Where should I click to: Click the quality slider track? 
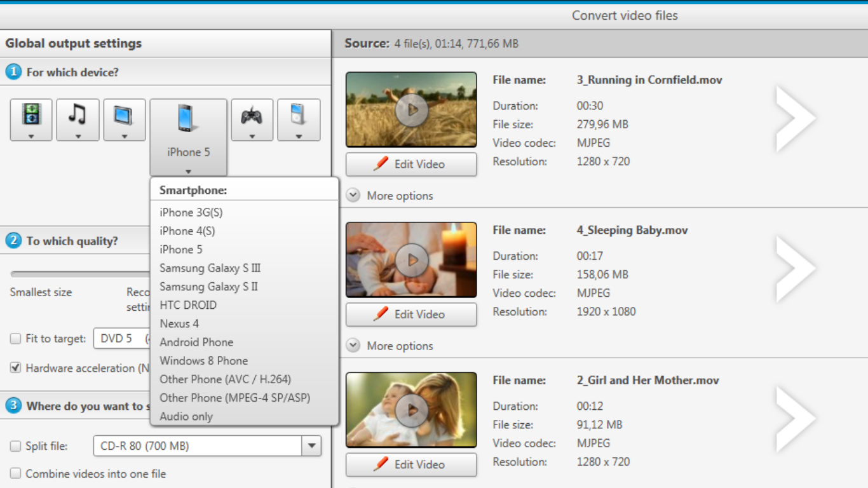click(76, 274)
